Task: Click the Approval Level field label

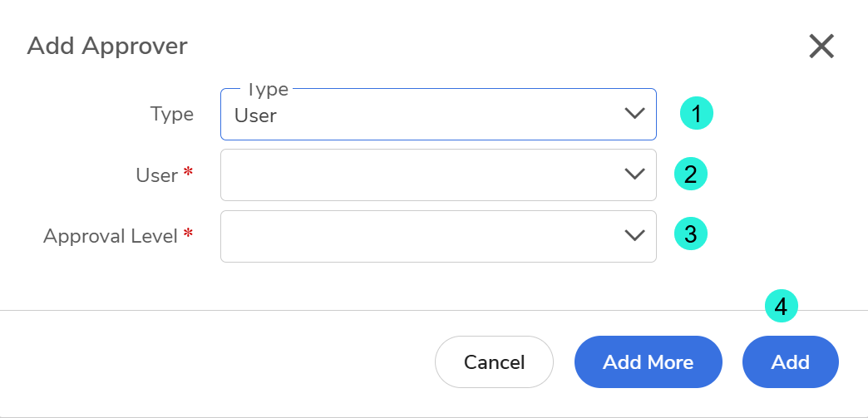Action: 111,236
